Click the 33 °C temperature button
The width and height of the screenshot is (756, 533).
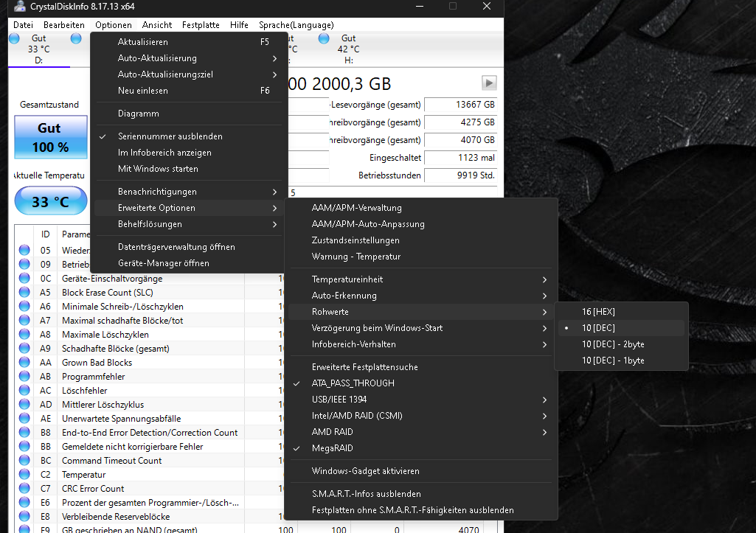point(51,201)
